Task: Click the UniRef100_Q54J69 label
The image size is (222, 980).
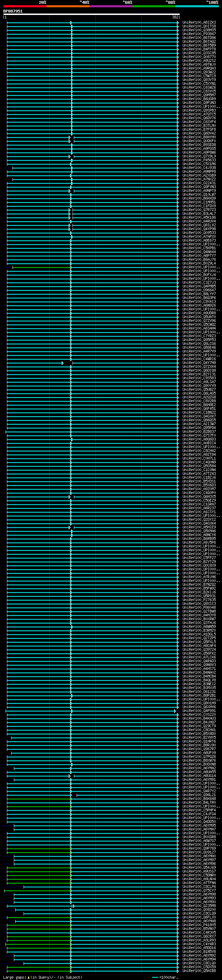Action: (x=199, y=867)
